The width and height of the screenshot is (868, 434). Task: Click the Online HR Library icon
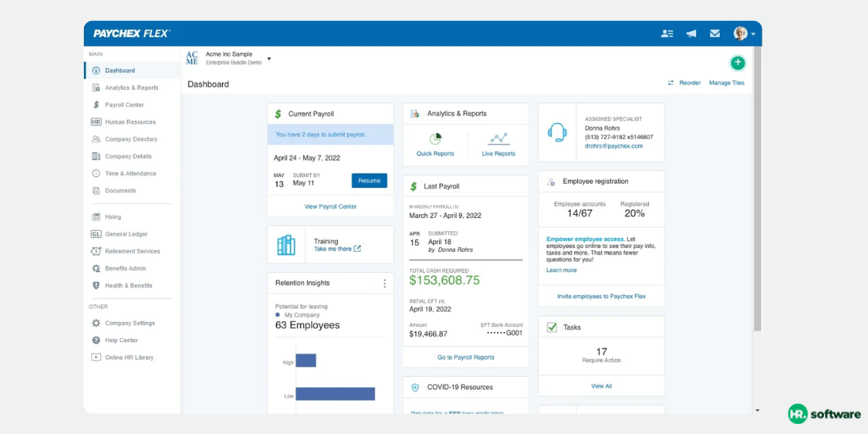pyautogui.click(x=96, y=357)
